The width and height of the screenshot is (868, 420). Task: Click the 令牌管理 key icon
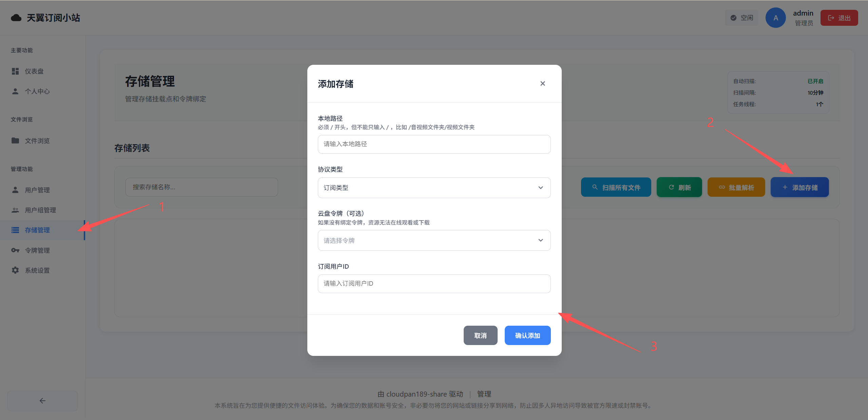(15, 250)
